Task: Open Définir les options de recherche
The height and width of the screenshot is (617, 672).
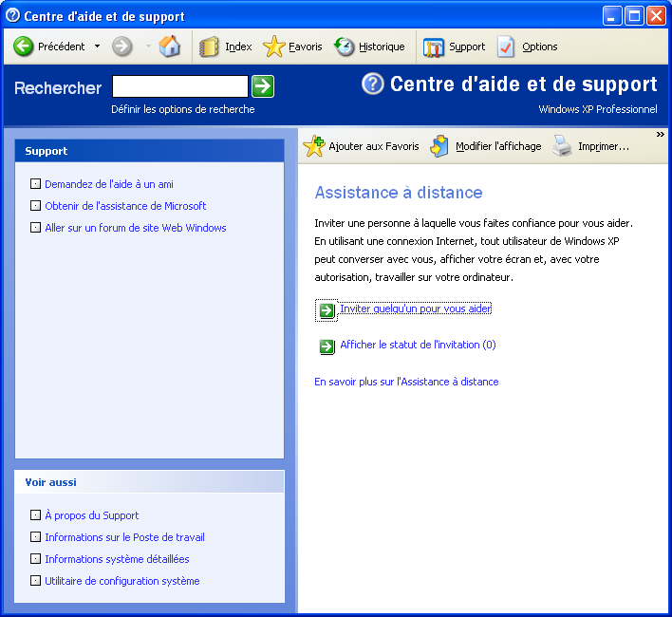Action: pos(183,110)
